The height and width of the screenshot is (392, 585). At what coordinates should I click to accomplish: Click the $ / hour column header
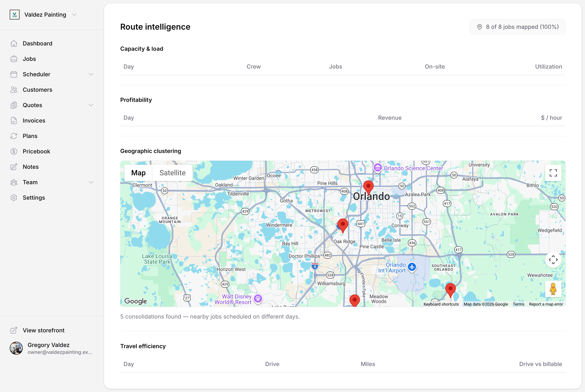pos(551,118)
